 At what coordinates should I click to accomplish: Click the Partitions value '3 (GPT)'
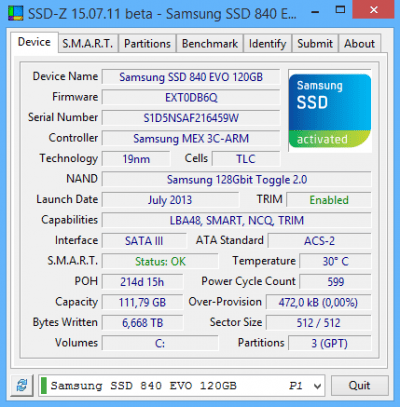(330, 343)
